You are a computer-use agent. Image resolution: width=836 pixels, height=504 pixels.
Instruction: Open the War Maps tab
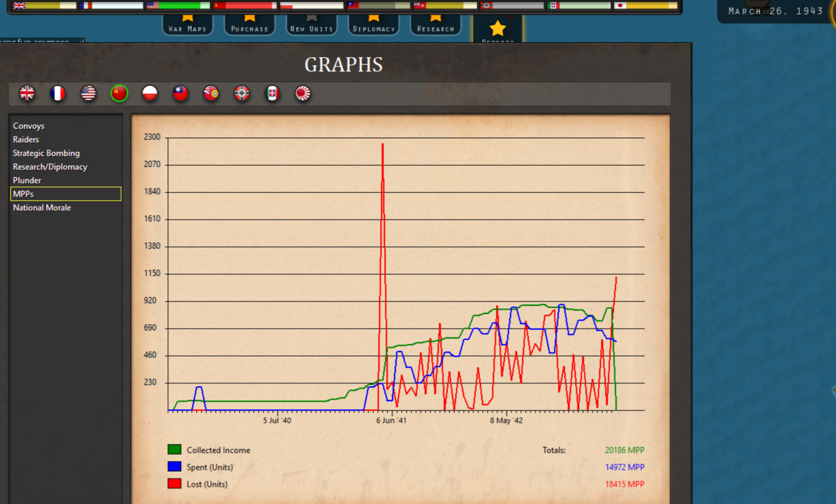coord(187,25)
